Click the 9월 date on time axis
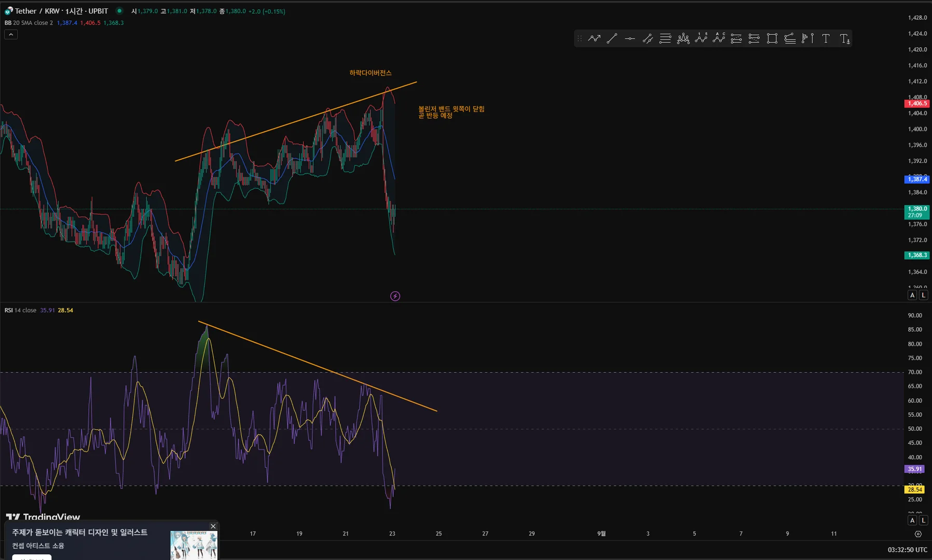 [601, 534]
